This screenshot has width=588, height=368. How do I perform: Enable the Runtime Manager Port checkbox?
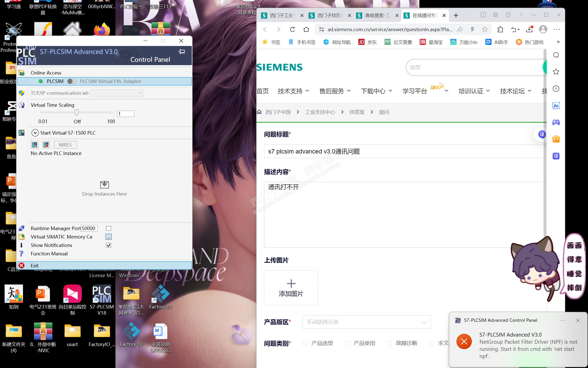click(x=109, y=229)
